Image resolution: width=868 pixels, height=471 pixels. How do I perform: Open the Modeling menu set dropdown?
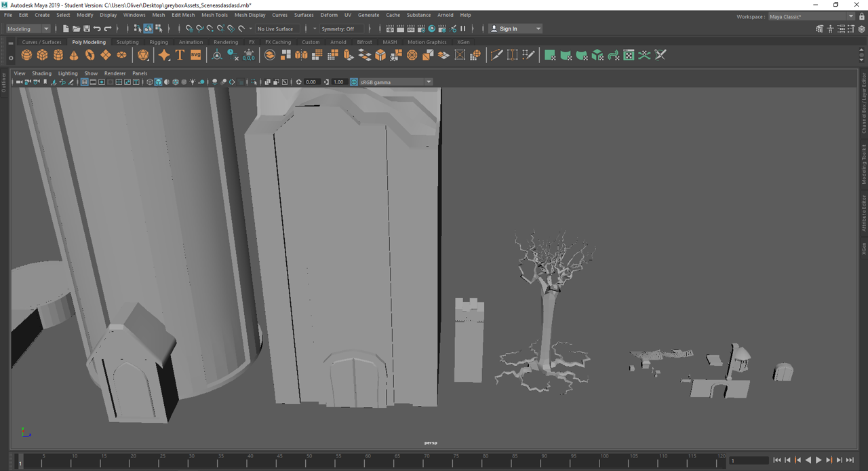click(x=28, y=29)
